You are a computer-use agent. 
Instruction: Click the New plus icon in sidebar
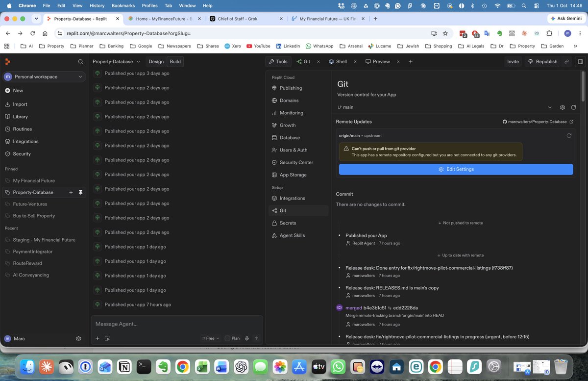pos(8,91)
